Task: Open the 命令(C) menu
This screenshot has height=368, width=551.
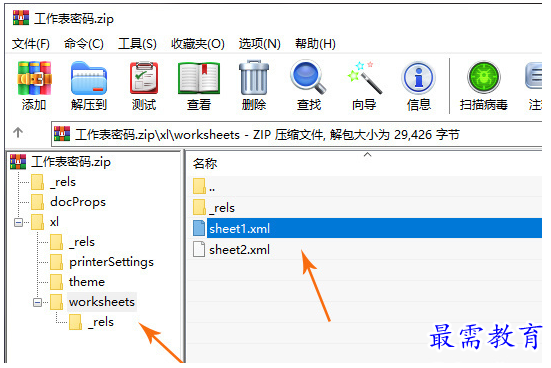Action: point(84,44)
